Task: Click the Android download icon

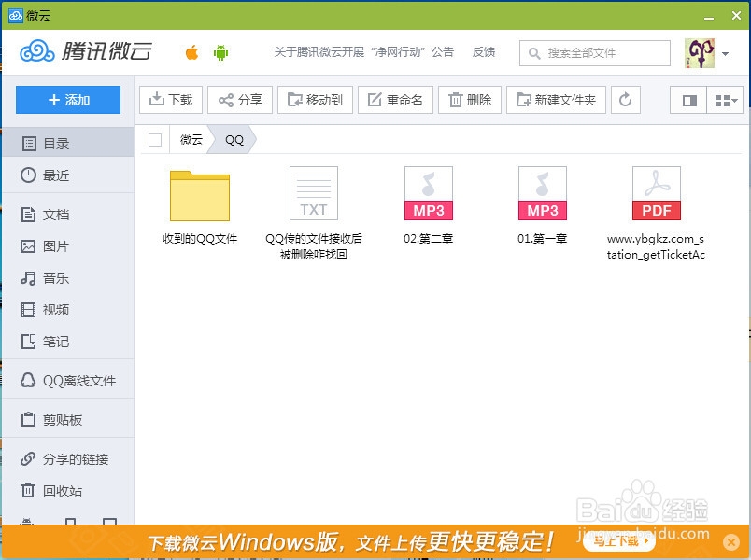Action: 220,52
